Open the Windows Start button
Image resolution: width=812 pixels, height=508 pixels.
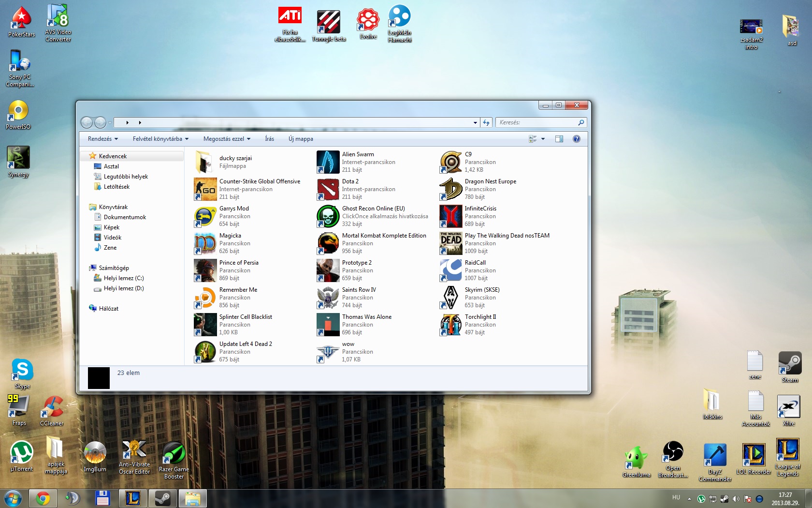click(x=13, y=498)
